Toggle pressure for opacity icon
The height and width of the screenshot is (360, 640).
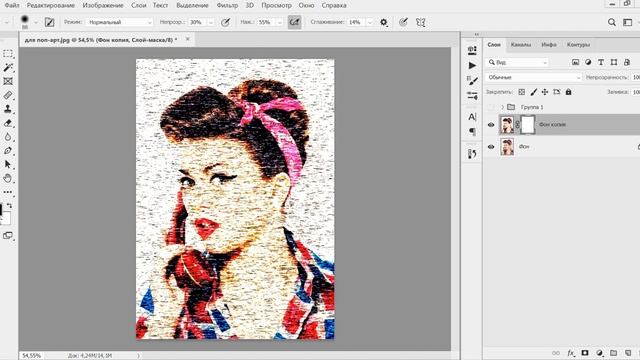[x=225, y=22]
